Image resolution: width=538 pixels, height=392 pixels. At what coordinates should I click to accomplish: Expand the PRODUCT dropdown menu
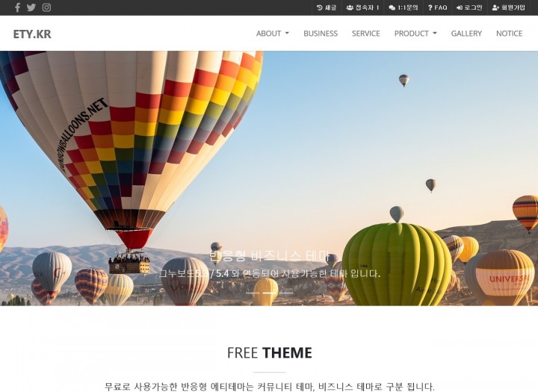click(415, 34)
